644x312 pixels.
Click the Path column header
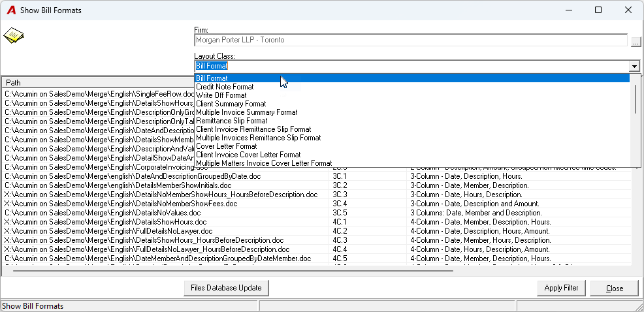click(98, 82)
